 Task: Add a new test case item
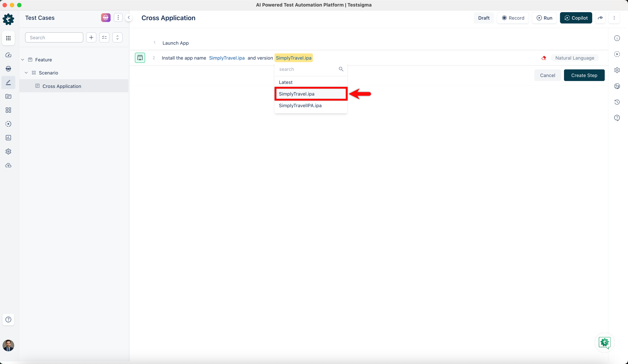click(91, 37)
